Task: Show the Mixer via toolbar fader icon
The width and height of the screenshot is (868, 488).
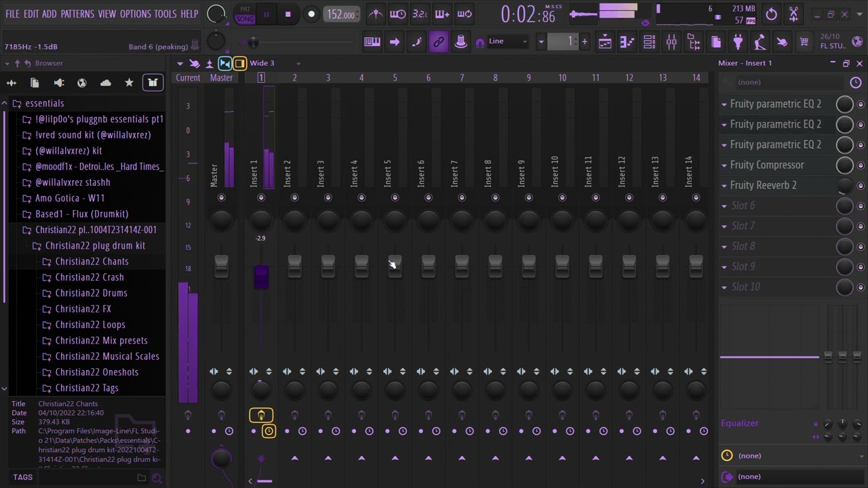Action: point(671,42)
